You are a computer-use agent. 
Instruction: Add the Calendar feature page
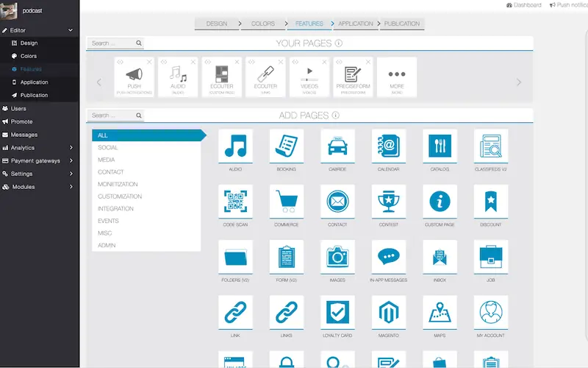[x=389, y=146]
